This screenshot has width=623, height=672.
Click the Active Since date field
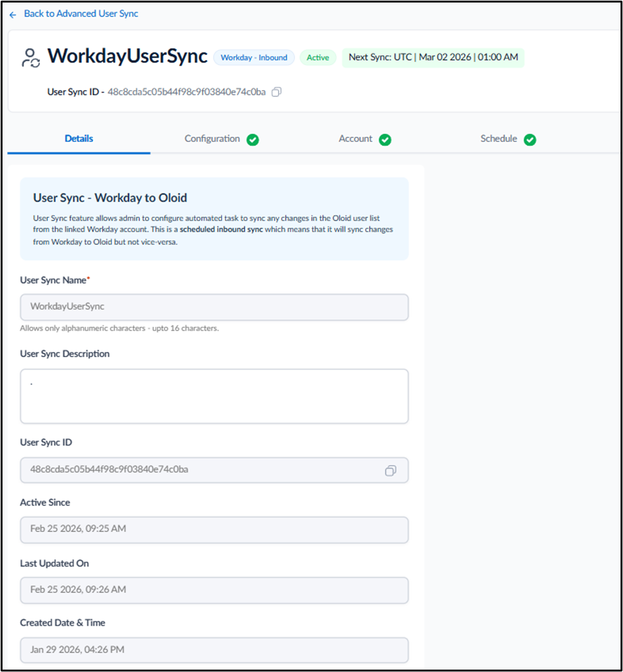click(x=214, y=529)
